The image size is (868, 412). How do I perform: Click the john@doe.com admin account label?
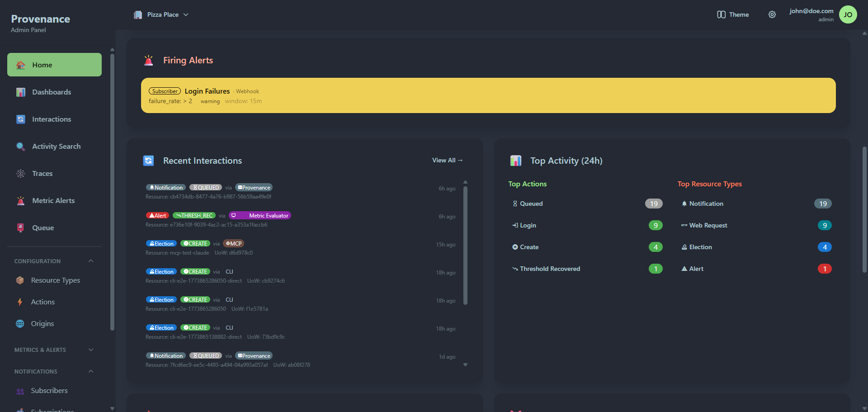point(811,11)
